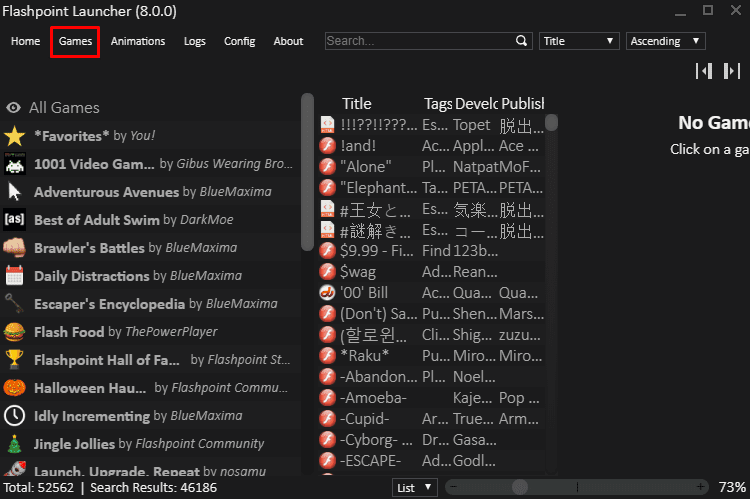Click the key icon for Escaper's Encyclopedia
The width and height of the screenshot is (750, 499).
14,304
